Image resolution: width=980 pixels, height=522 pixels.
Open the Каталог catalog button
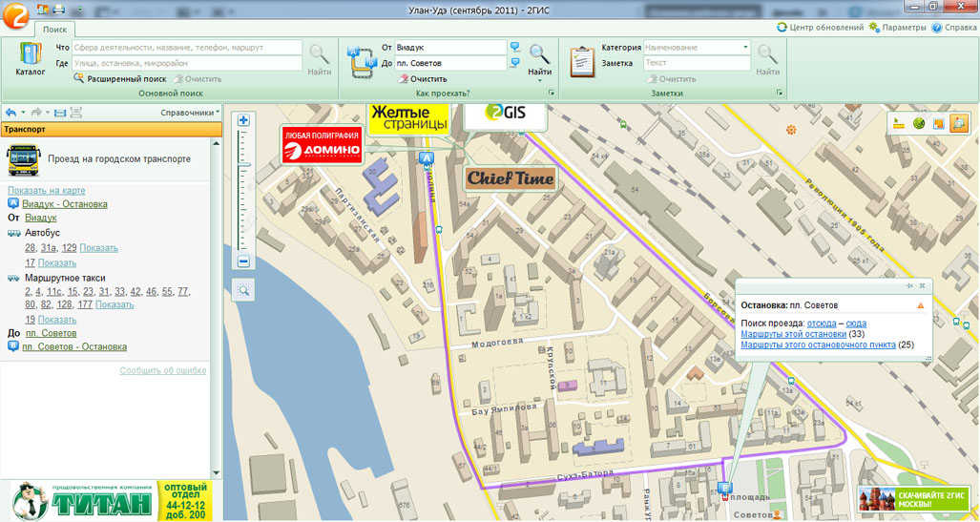30,60
